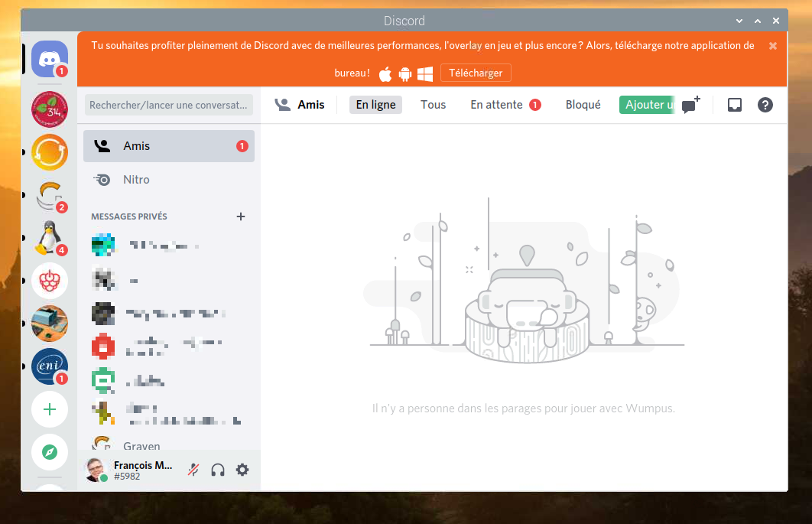Viewport: 812px width, 524px height.
Task: Select the En attente tab
Action: pyautogui.click(x=505, y=105)
